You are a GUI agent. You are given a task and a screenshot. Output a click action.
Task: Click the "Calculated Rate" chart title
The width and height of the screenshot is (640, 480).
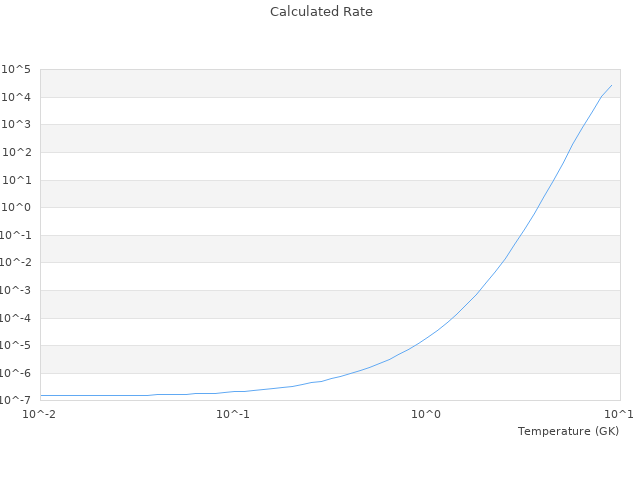320,12
